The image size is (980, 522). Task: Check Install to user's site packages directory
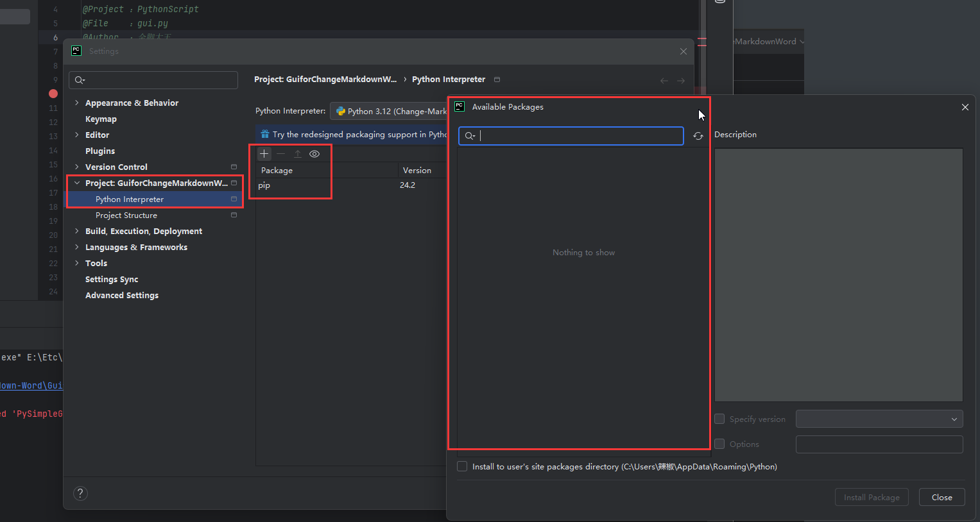pos(462,466)
